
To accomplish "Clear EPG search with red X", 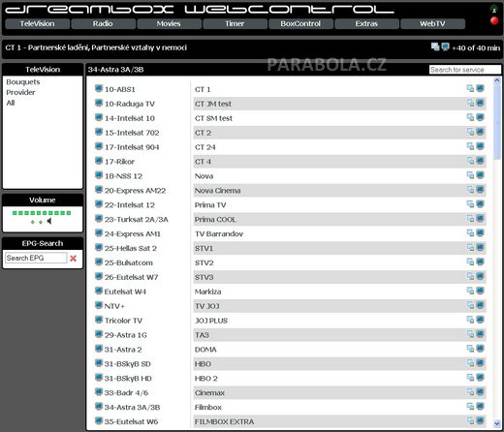I will pos(74,258).
